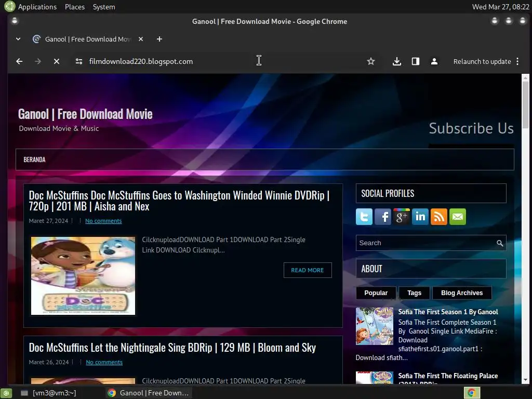
Task: Bookmark this page with the star icon
Action: (x=371, y=61)
